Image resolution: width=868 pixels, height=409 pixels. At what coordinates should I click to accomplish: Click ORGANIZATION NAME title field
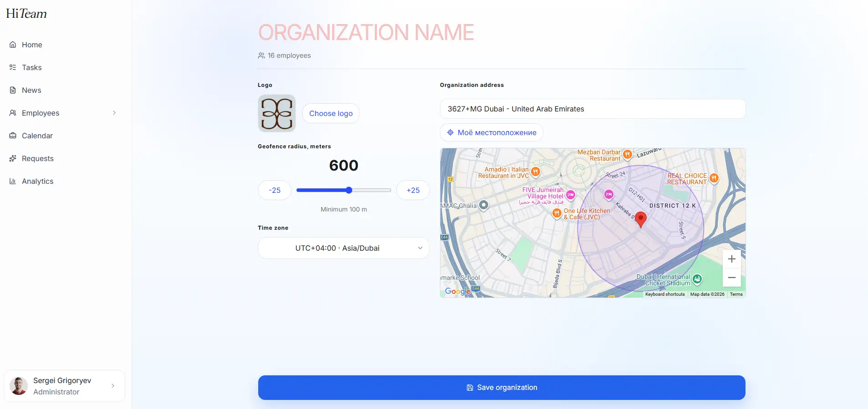click(366, 32)
